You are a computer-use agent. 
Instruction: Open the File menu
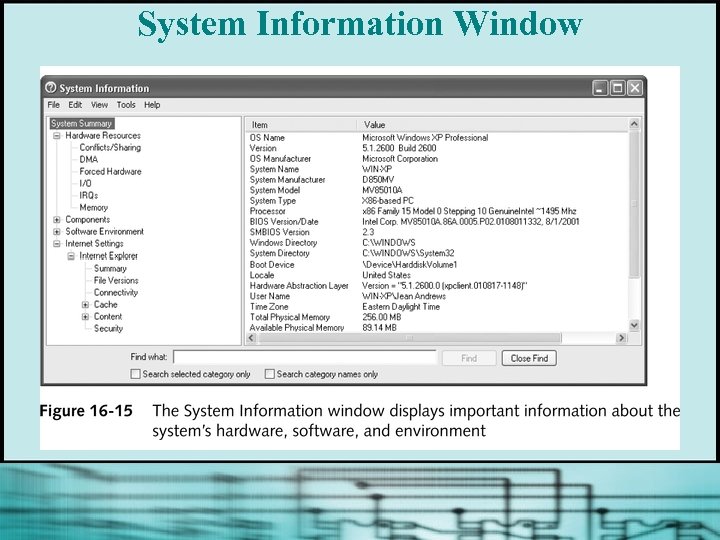[53, 105]
